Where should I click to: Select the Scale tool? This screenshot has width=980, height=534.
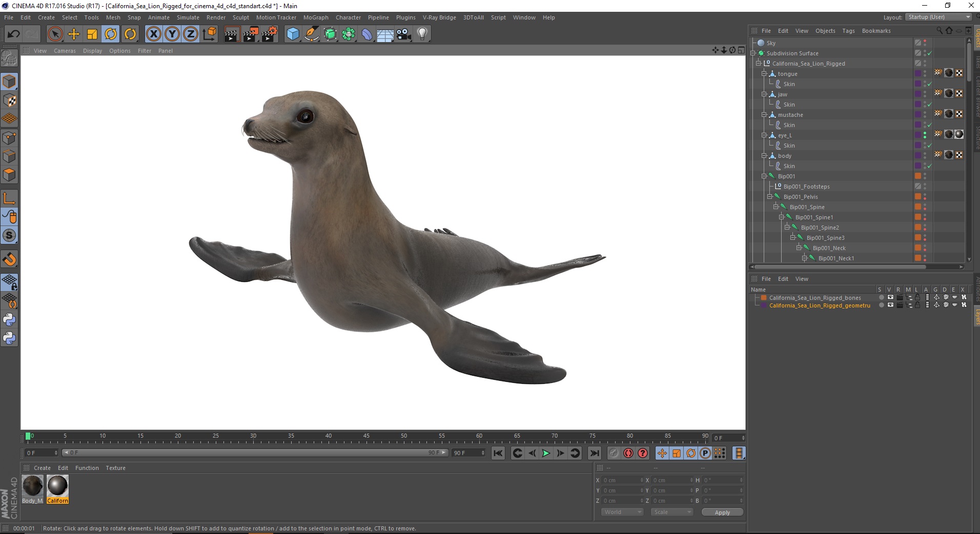pyautogui.click(x=92, y=34)
